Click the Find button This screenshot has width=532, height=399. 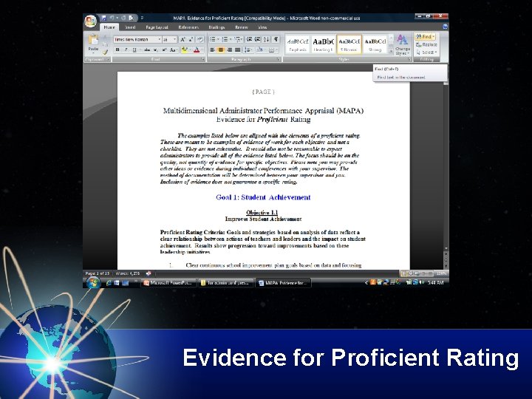click(x=425, y=36)
